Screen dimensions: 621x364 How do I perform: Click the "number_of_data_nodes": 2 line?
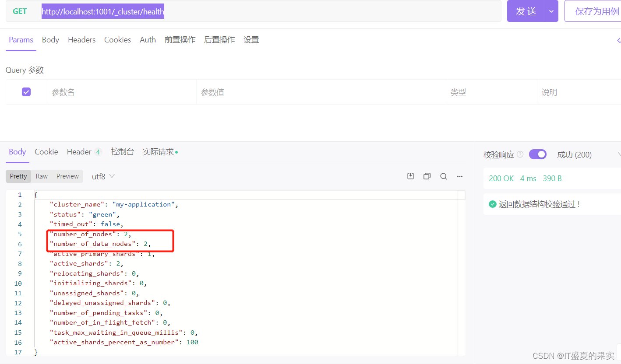(x=100, y=244)
